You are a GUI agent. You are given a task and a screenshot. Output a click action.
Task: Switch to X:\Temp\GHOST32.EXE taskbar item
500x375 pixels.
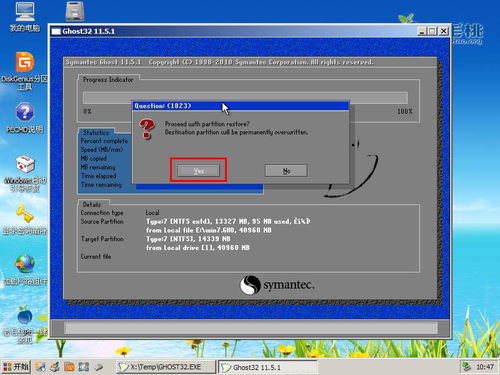[166, 367]
